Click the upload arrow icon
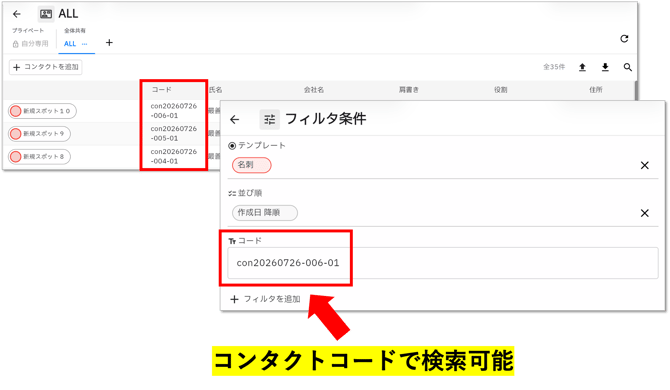Screen dimensions: 670x390 (x=582, y=67)
